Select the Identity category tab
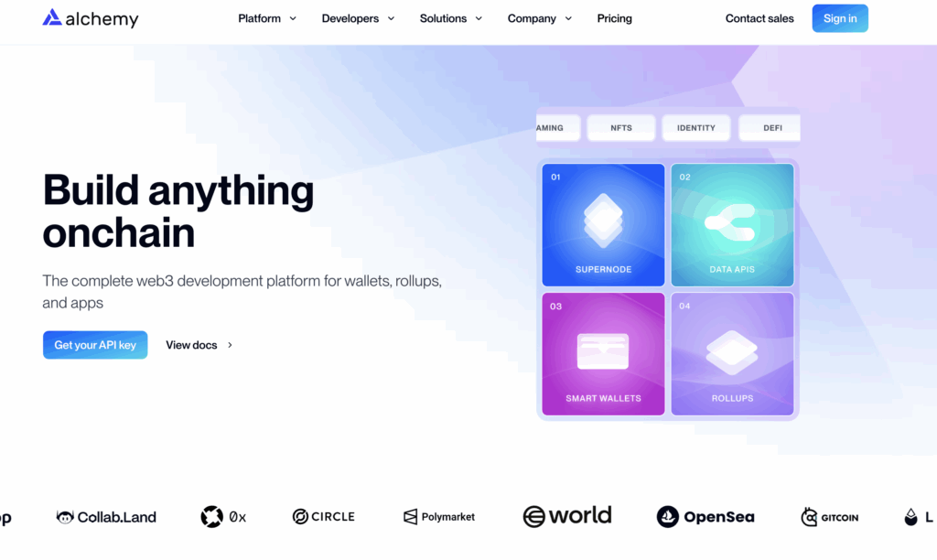937x560 pixels. (696, 128)
